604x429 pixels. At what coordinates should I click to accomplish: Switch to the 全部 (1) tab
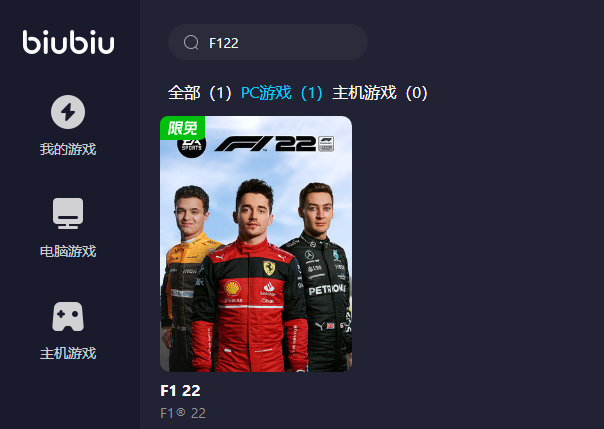coord(200,93)
